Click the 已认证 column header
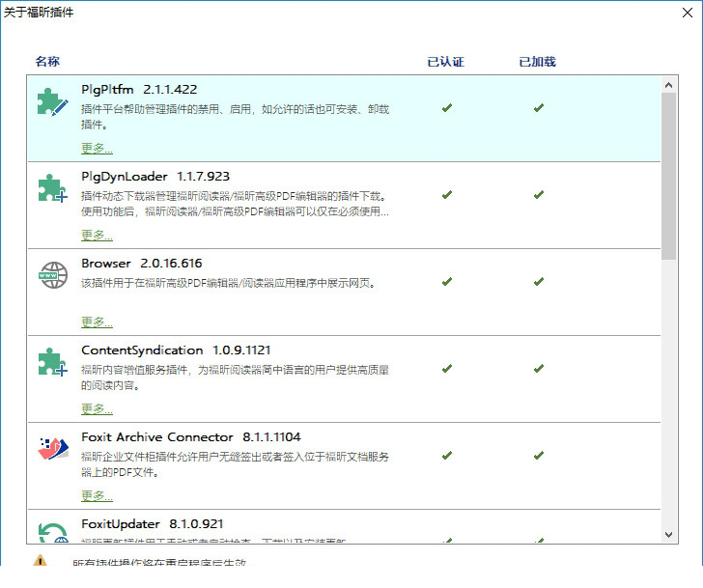Image resolution: width=703 pixels, height=588 pixels. coord(446,62)
